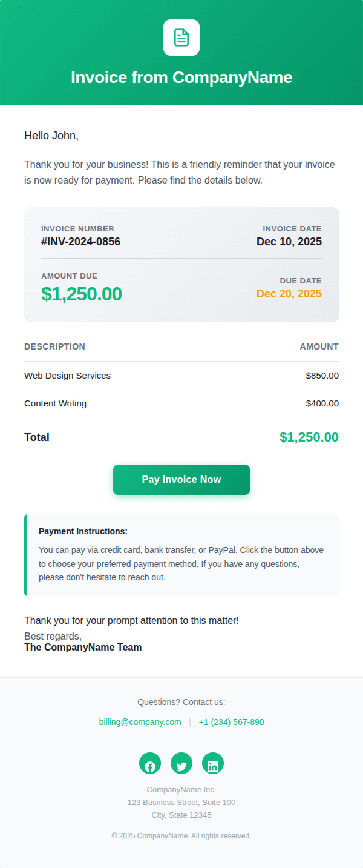Click the +1 (234) 567-890 phone link
Image resolution: width=363 pixels, height=868 pixels.
point(231,722)
